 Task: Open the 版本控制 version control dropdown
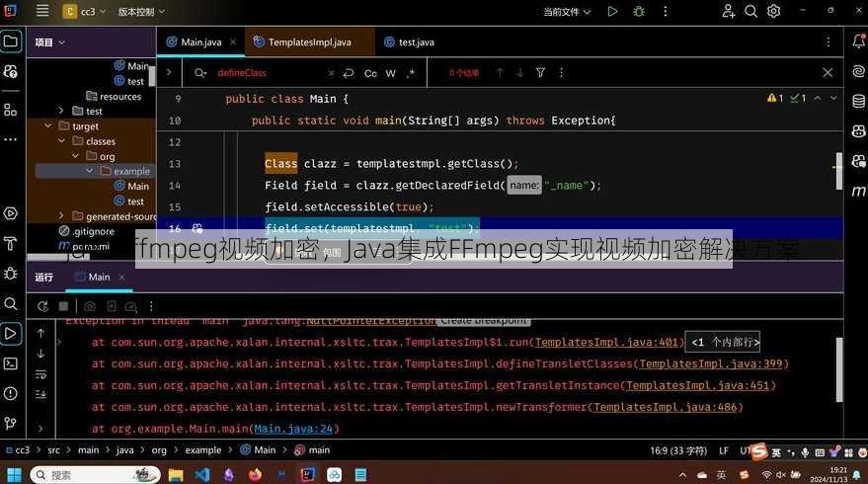141,11
